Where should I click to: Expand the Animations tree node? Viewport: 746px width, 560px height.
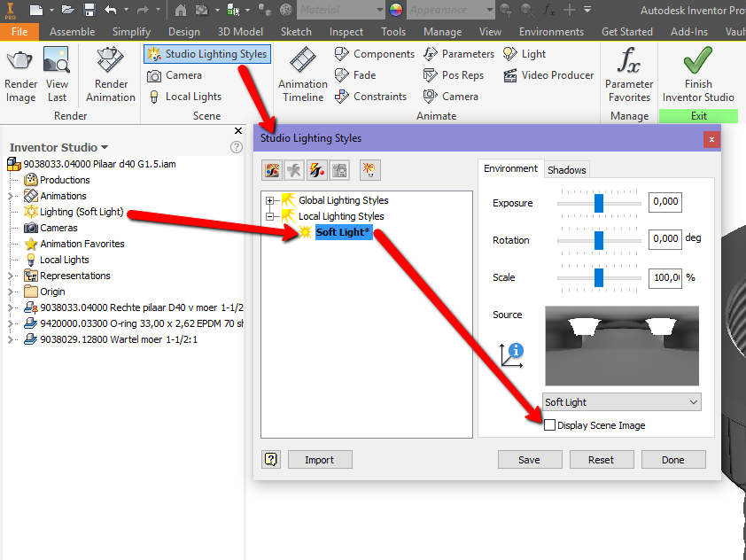pyautogui.click(x=11, y=196)
